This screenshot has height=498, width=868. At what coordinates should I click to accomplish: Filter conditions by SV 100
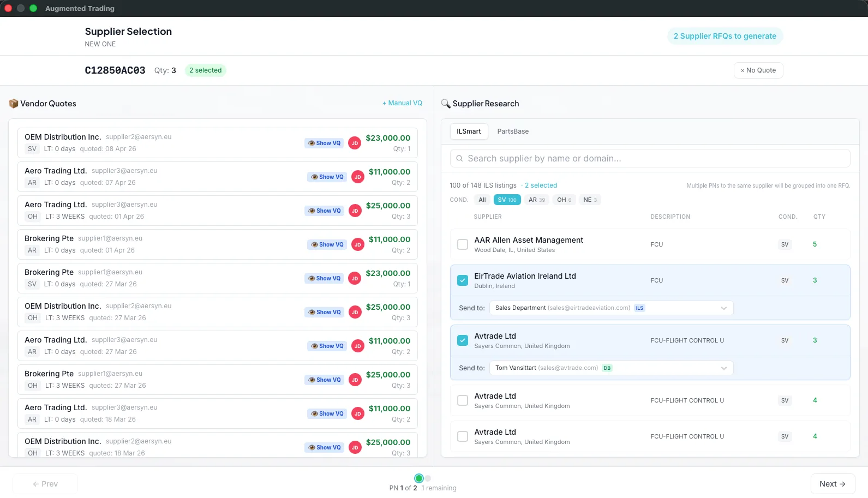(507, 200)
